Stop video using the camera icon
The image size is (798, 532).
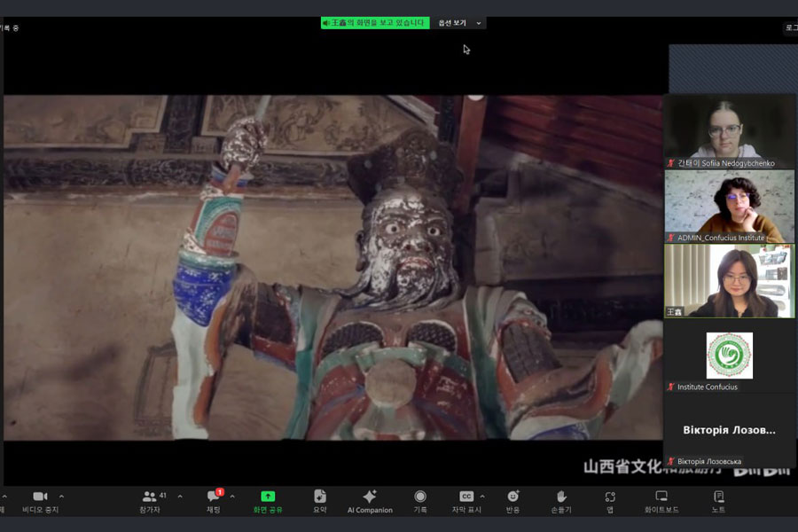pos(40,502)
